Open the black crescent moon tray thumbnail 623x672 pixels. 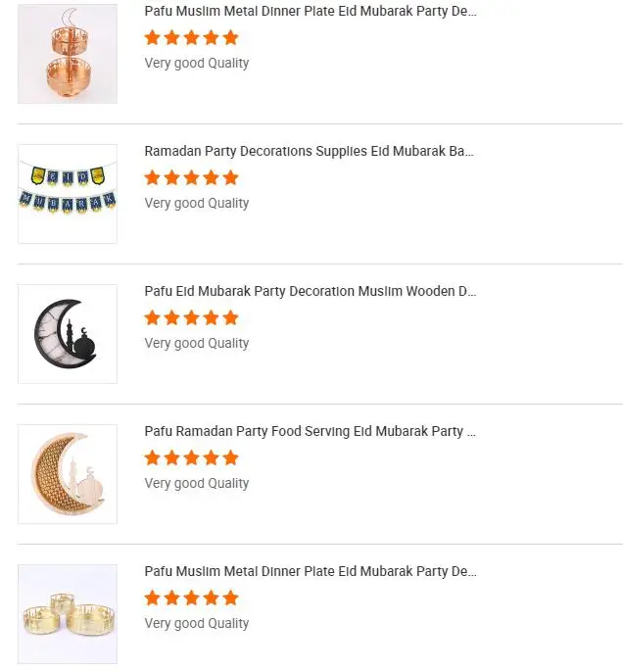point(68,333)
